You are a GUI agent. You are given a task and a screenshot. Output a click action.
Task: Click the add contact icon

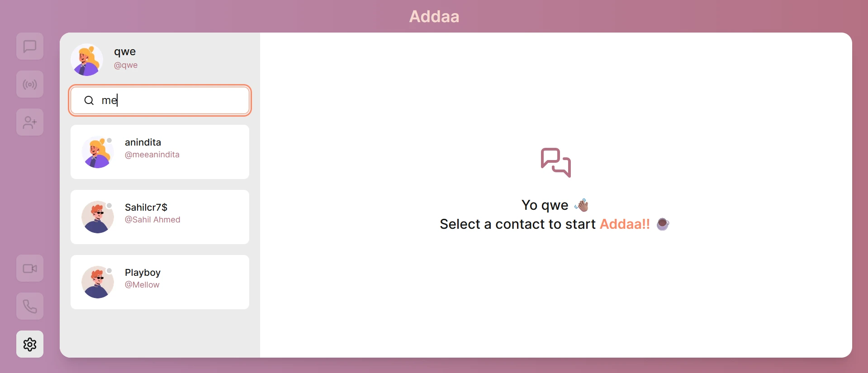(29, 122)
